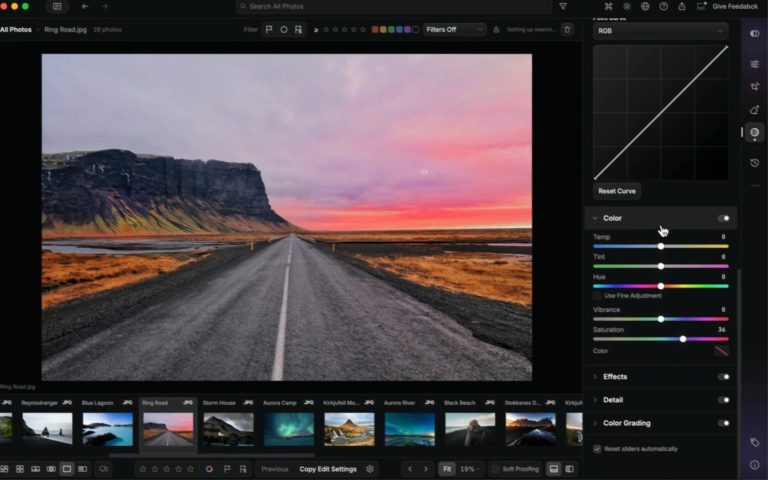768x480 pixels.
Task: Open the Filters Off dropdown
Action: [454, 29]
